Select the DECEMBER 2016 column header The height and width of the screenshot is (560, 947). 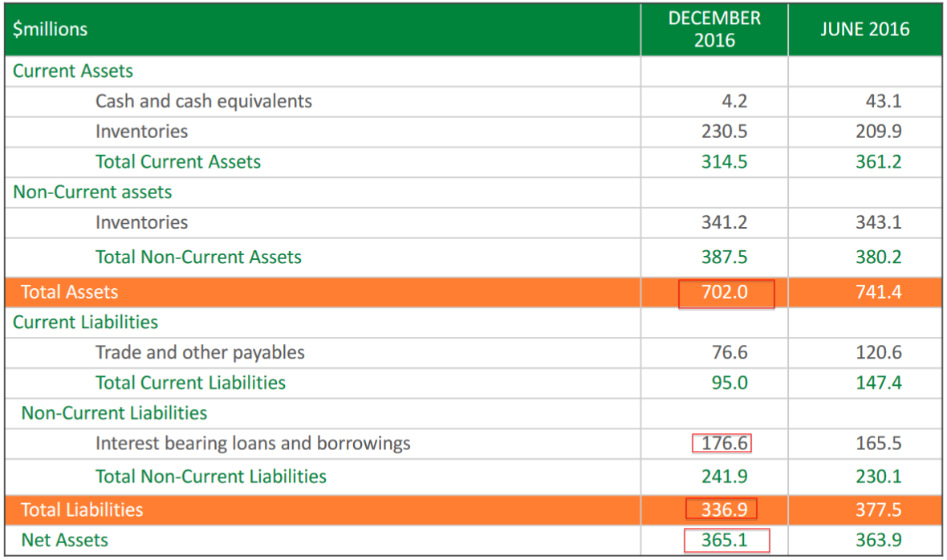(x=713, y=30)
